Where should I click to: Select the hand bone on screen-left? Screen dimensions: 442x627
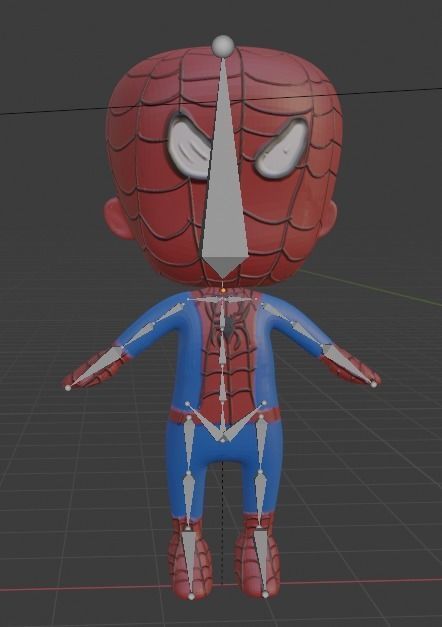pyautogui.click(x=95, y=367)
